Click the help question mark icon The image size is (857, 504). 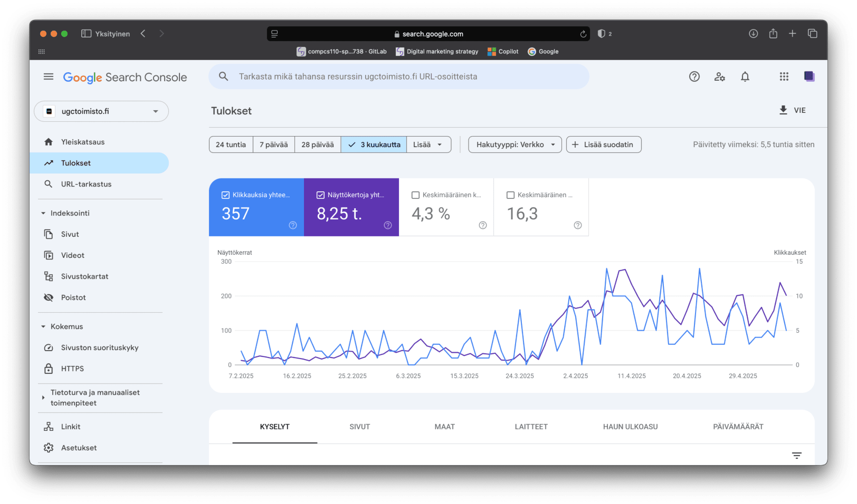coord(694,77)
